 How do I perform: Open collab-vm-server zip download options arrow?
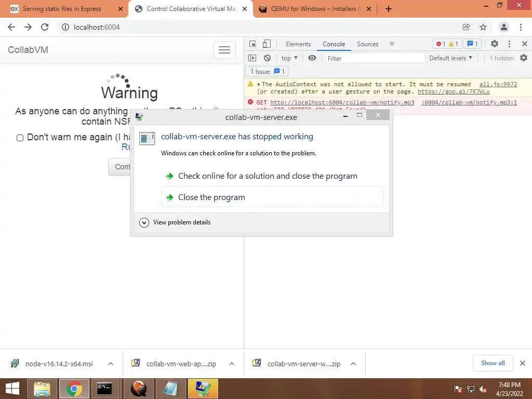[x=353, y=364]
